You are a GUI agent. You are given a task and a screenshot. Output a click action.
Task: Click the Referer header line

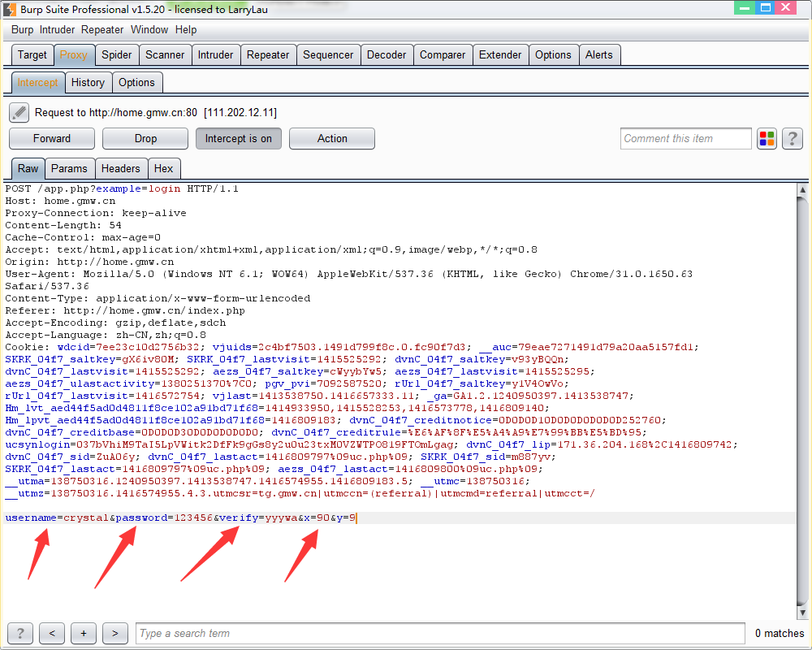click(125, 310)
